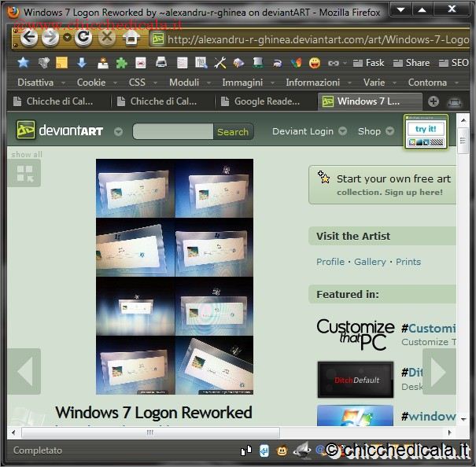Click the green puzzle piece add-ons icon
This screenshot has height=467, width=476.
point(121,63)
